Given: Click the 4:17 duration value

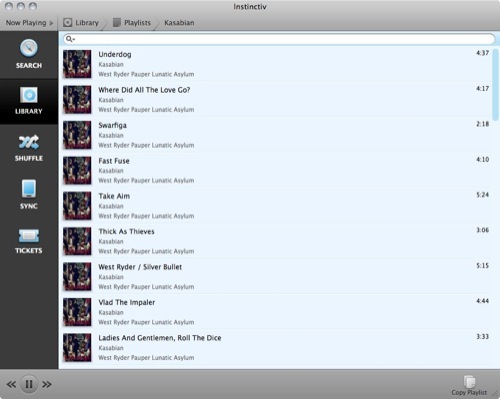Looking at the screenshot, I should (482, 89).
